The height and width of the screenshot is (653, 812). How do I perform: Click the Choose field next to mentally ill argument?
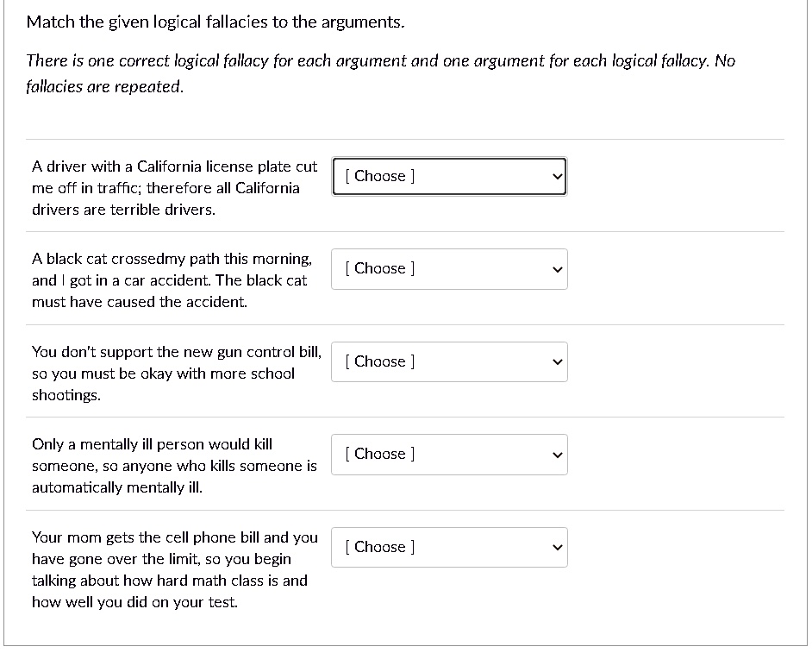448,454
